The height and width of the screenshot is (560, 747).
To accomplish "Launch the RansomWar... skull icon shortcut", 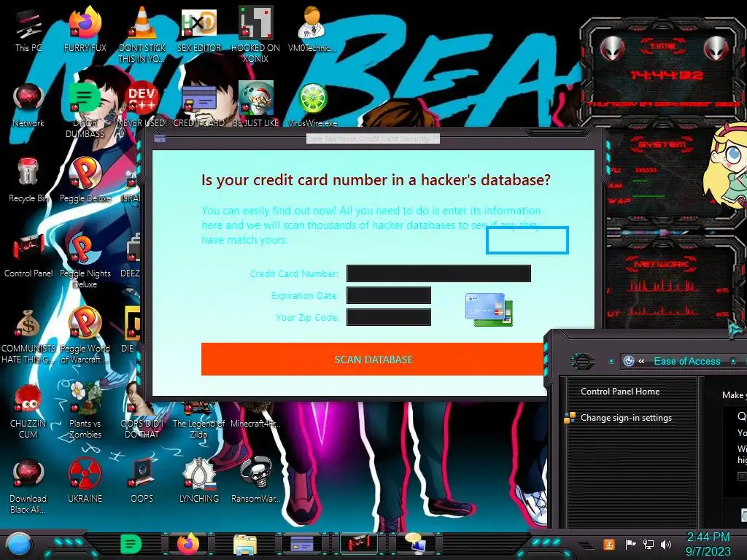I will (x=255, y=481).
